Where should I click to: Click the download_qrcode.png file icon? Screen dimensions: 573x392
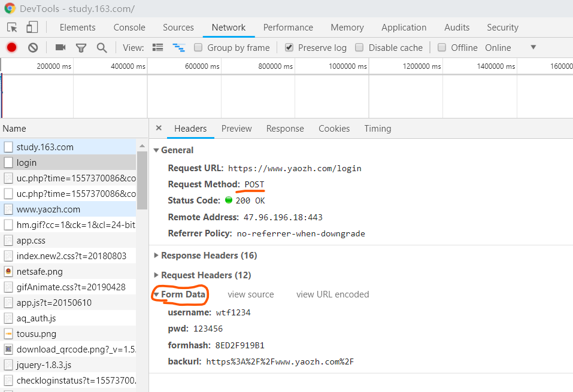coord(8,350)
